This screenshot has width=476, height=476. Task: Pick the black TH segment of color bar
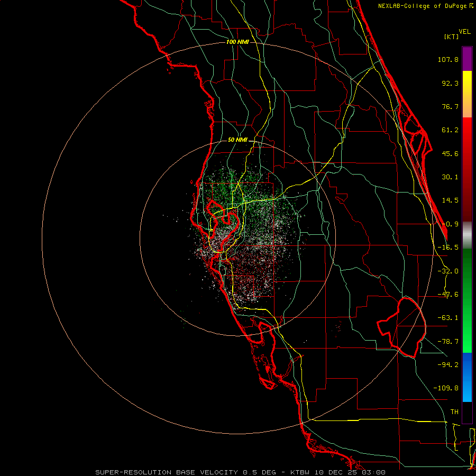467,412
